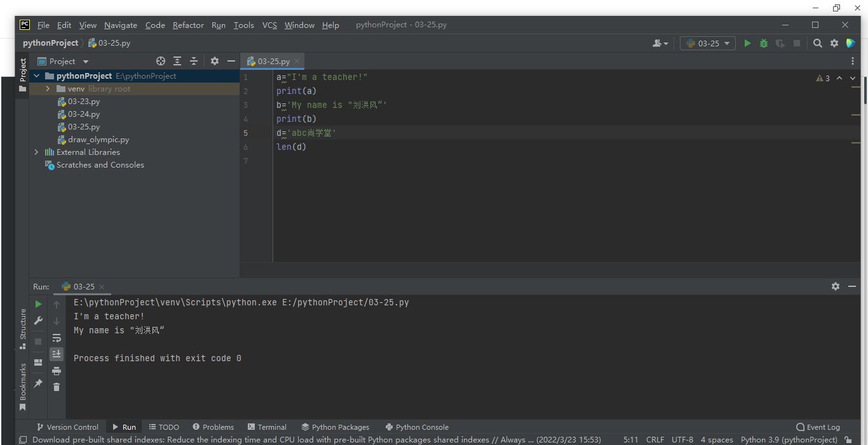The width and height of the screenshot is (868, 445).
Task: Open Project panel options gear
Action: (x=215, y=61)
